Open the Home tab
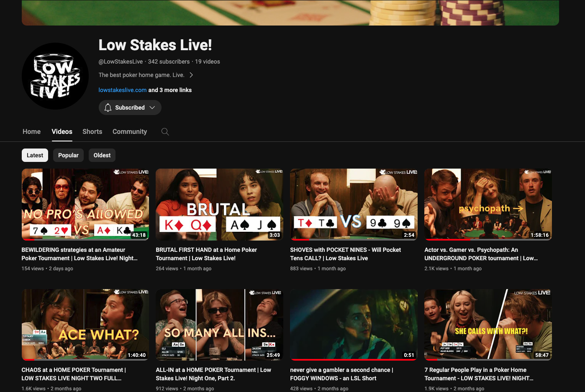This screenshot has height=392, width=585. (32, 131)
